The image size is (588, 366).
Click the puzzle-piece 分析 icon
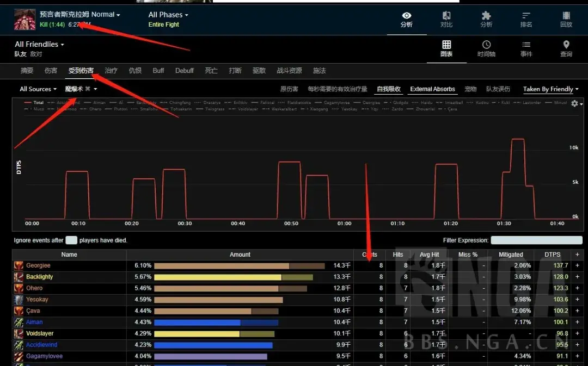pos(486,16)
